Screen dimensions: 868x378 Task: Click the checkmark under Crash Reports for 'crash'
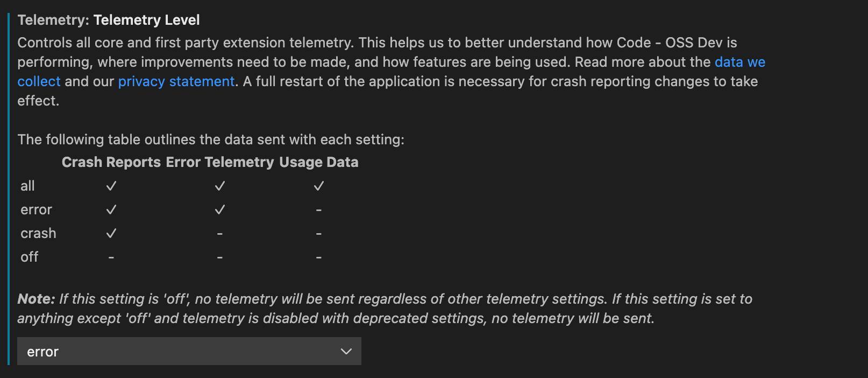coord(111,233)
